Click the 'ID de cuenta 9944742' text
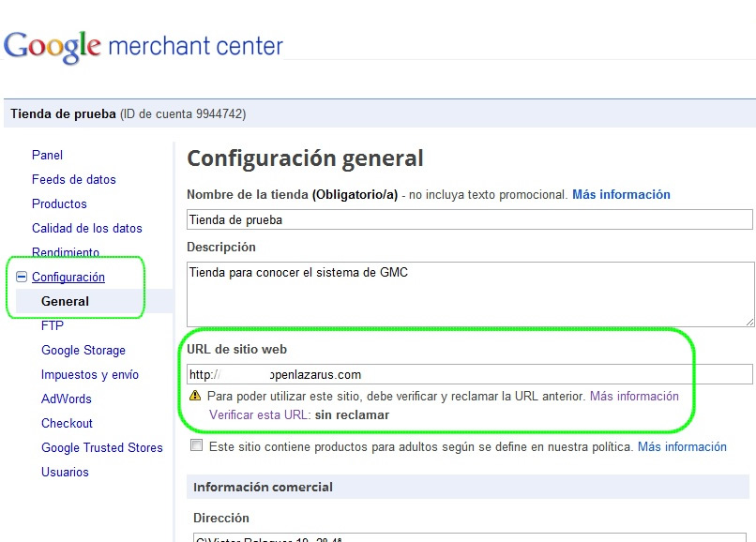 (x=183, y=114)
